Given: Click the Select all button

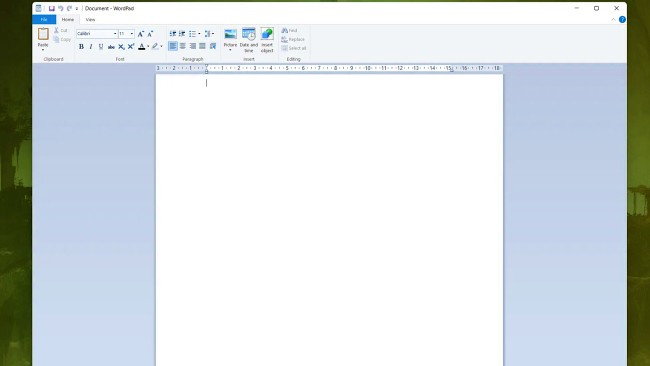Looking at the screenshot, I should click(x=294, y=48).
